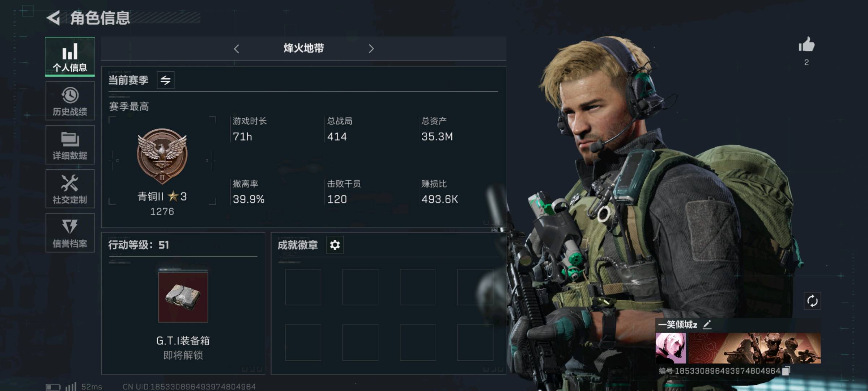The height and width of the screenshot is (391, 868).
Task: Select the player banner card image
Action: (x=754, y=348)
